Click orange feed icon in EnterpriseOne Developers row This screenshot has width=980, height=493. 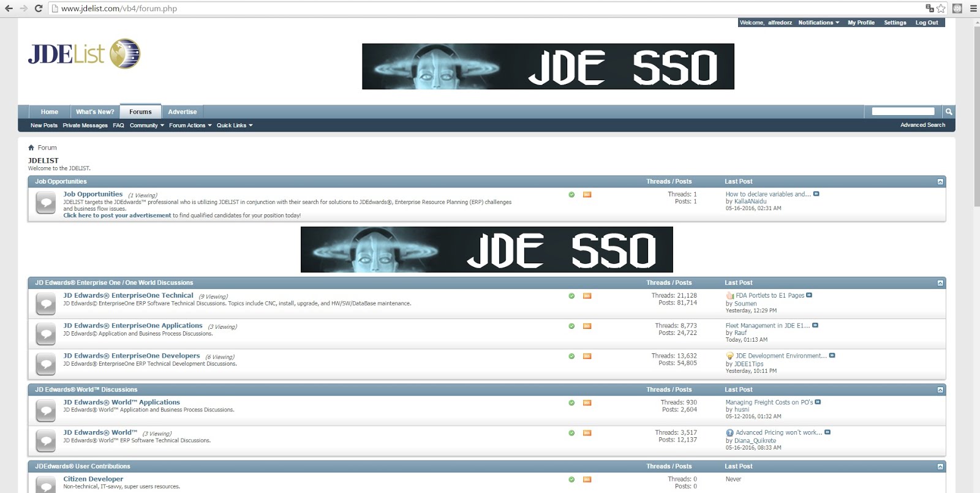click(x=587, y=356)
